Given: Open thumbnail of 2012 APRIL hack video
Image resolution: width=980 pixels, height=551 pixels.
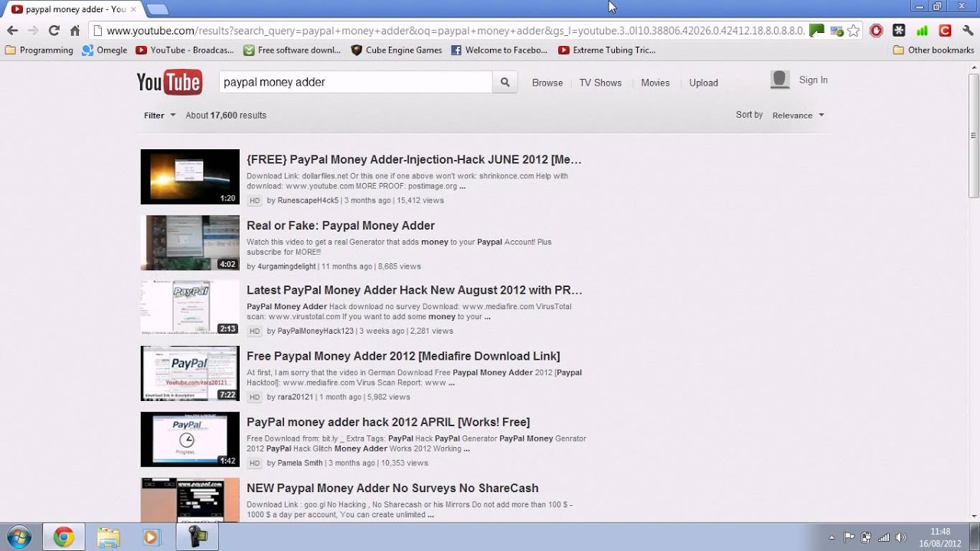Looking at the screenshot, I should click(x=190, y=439).
